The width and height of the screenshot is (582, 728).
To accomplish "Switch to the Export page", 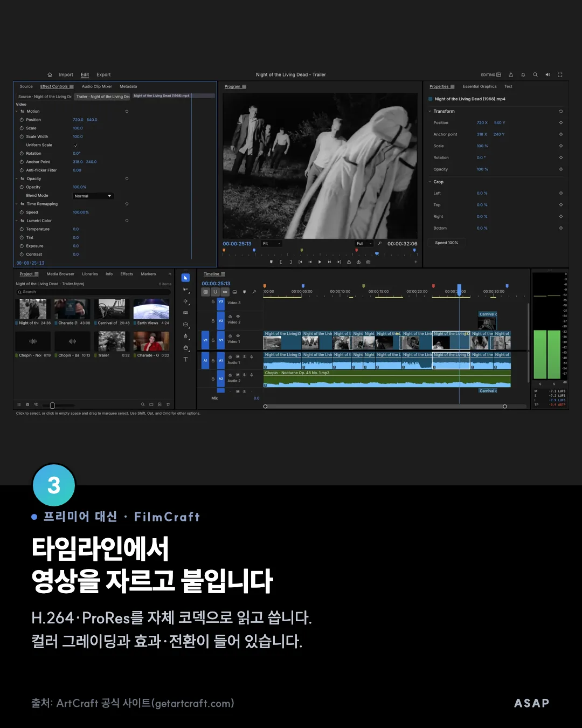I will (103, 74).
